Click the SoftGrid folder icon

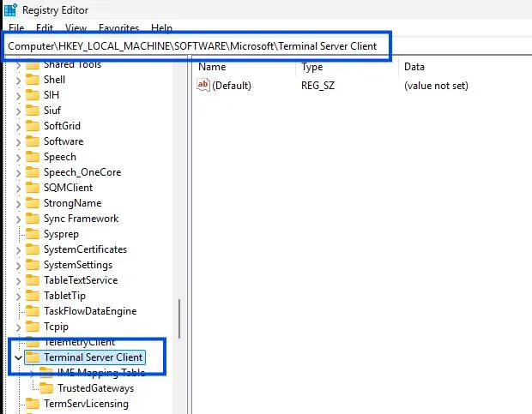(33, 126)
